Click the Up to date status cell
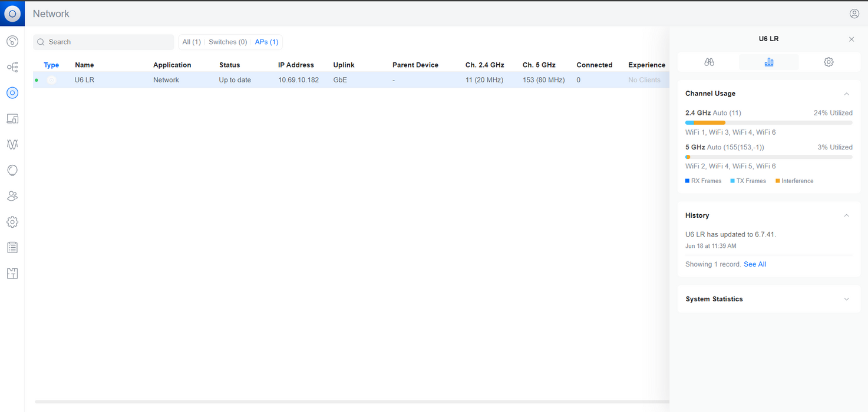 (x=235, y=80)
